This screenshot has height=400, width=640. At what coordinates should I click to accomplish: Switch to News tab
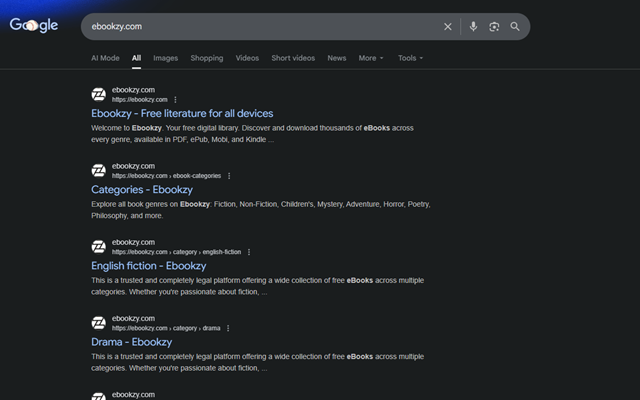pyautogui.click(x=337, y=58)
